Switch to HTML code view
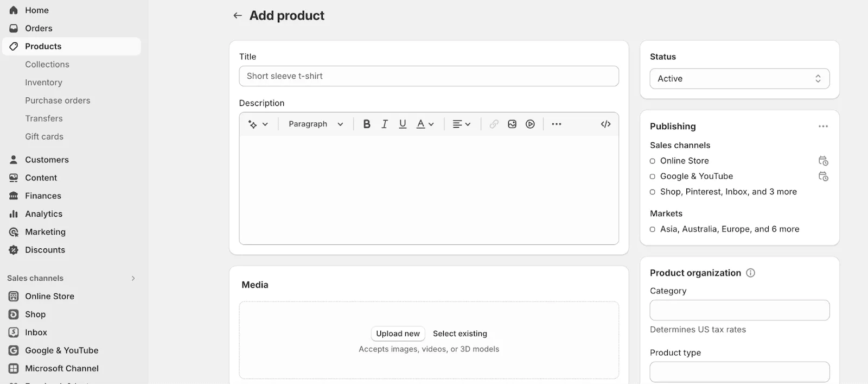Screen dimensions: 868x384 coord(606,124)
